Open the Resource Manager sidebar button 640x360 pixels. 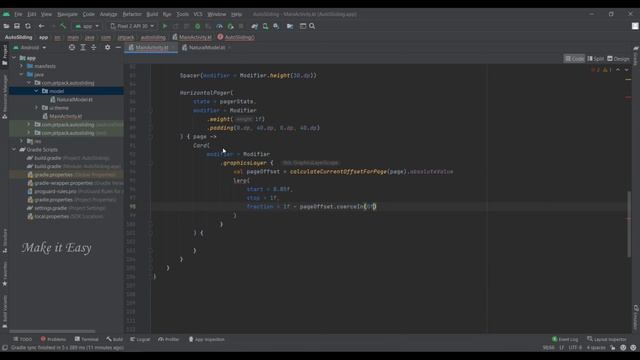[x=4, y=97]
